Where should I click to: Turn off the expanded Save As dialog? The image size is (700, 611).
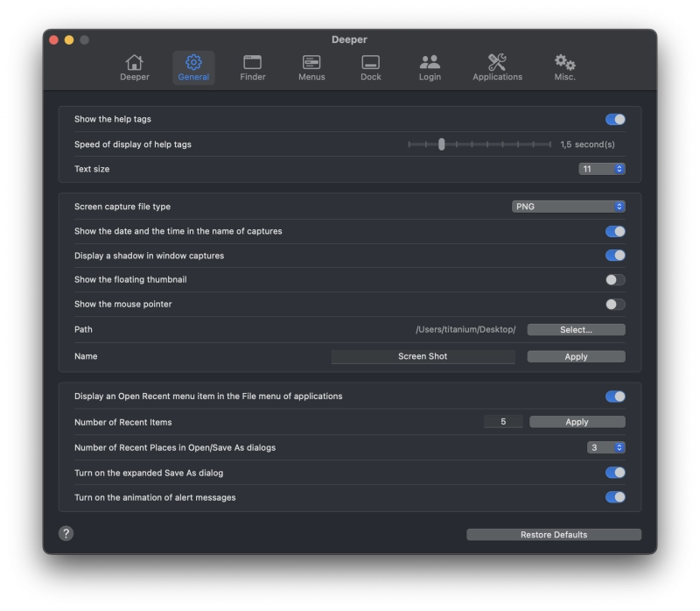pos(615,473)
